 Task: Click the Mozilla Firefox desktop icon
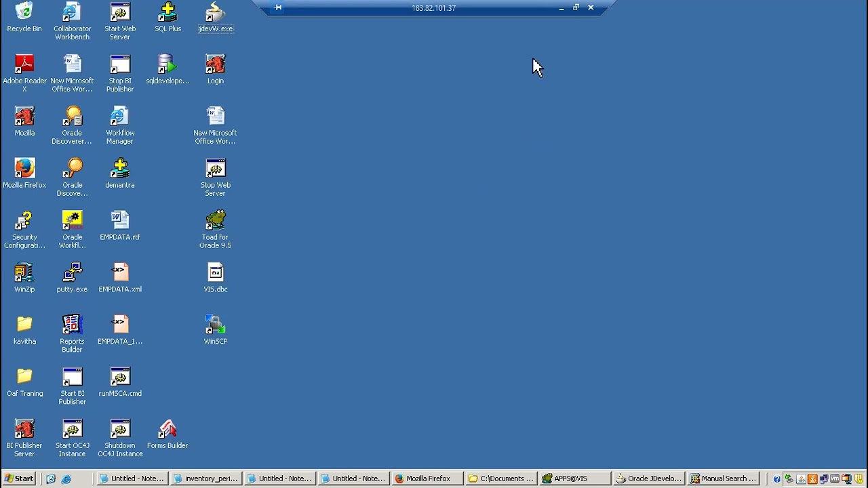tap(24, 174)
